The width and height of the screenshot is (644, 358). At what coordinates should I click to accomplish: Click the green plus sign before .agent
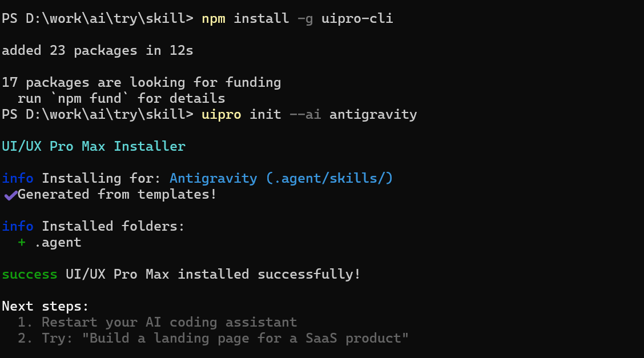coord(22,243)
